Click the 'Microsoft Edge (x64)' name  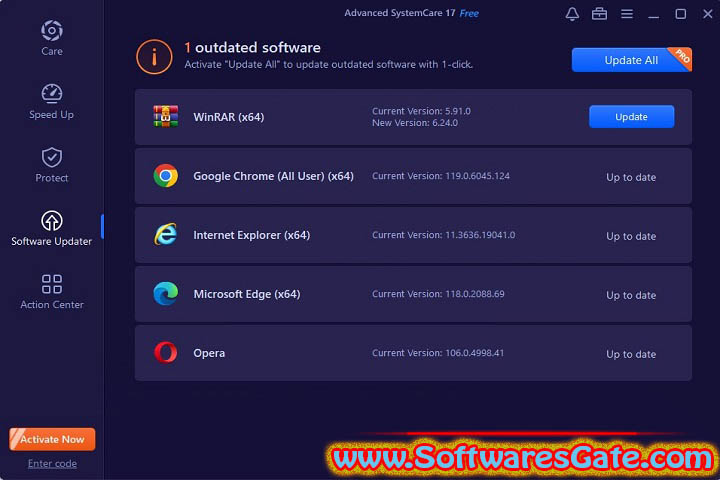coord(247,294)
